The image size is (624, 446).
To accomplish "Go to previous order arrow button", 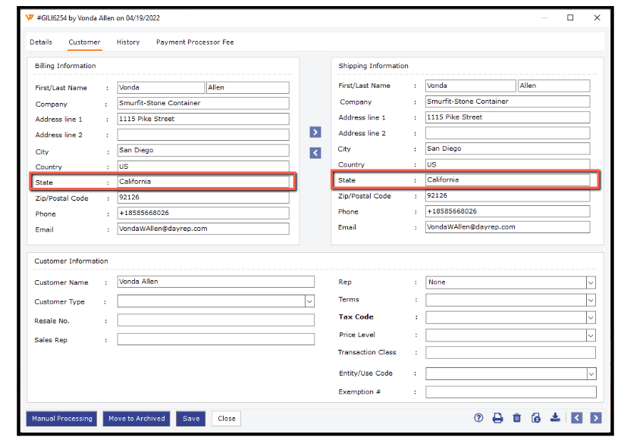I will [x=577, y=418].
